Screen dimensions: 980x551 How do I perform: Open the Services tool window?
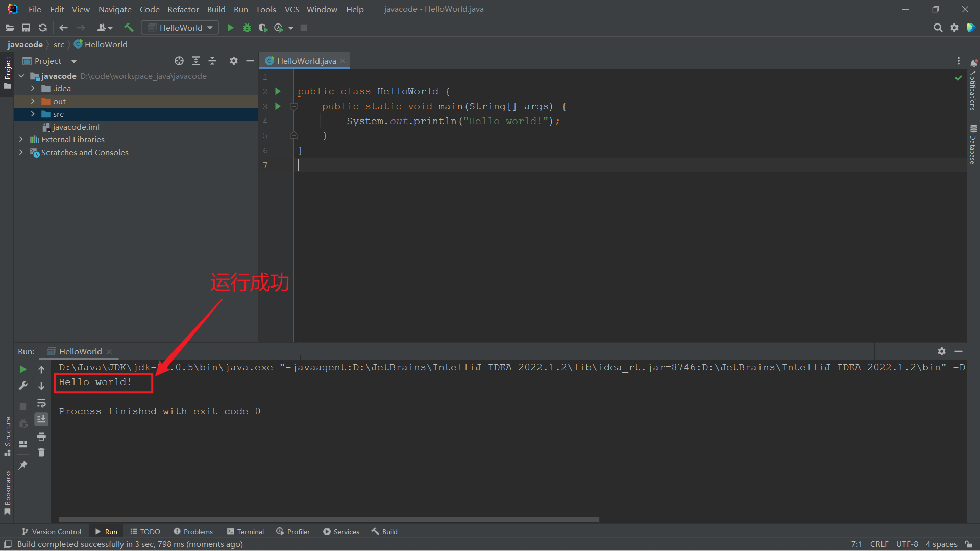tap(341, 532)
